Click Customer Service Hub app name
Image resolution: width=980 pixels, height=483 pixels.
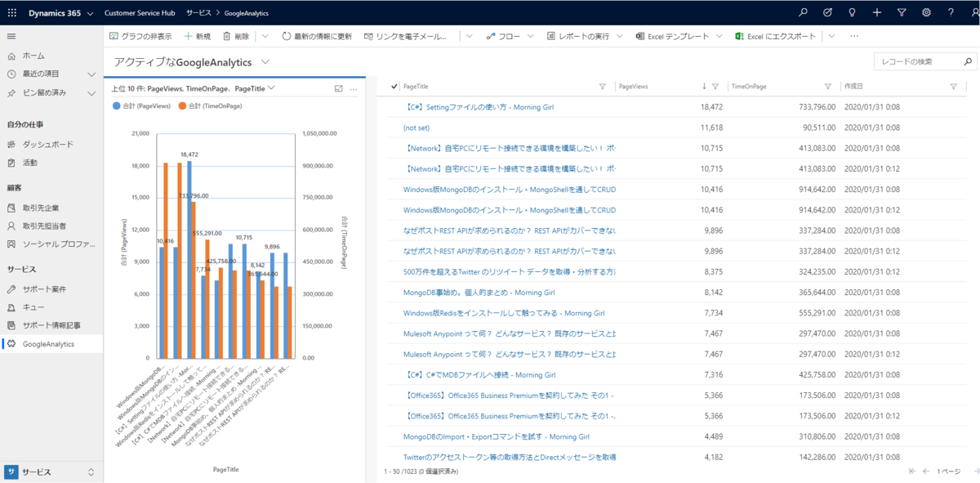[x=140, y=13]
